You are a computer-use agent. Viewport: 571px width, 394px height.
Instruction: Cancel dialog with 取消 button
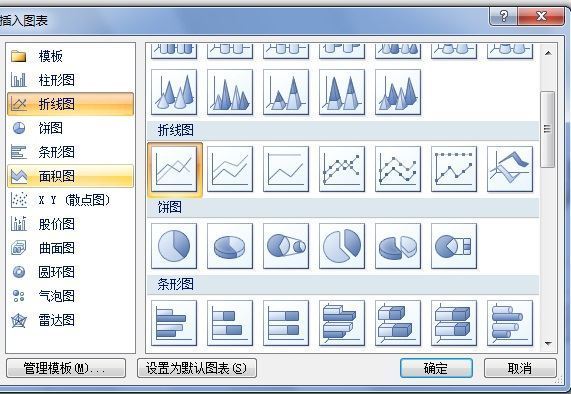click(520, 368)
